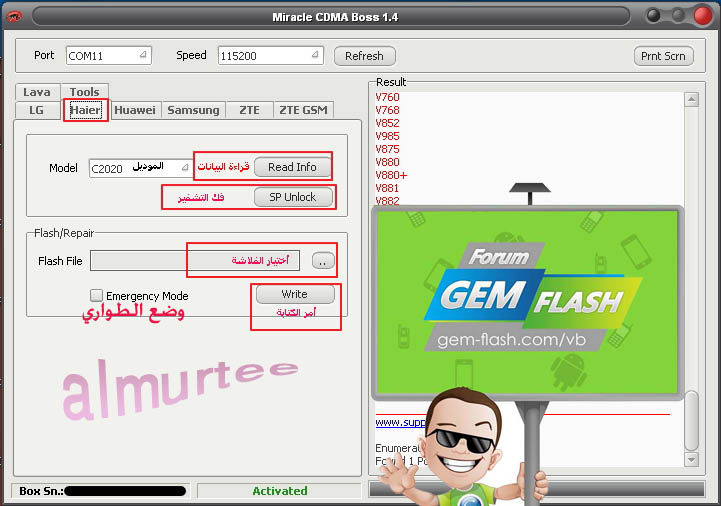
Task: Click V768 in the Result list
Action: tap(387, 110)
